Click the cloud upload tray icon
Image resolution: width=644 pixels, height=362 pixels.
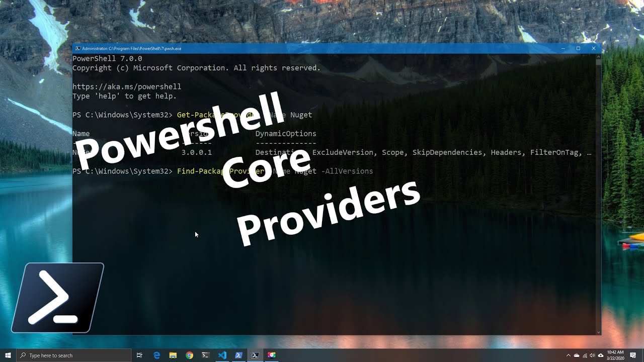pyautogui.click(x=600, y=355)
